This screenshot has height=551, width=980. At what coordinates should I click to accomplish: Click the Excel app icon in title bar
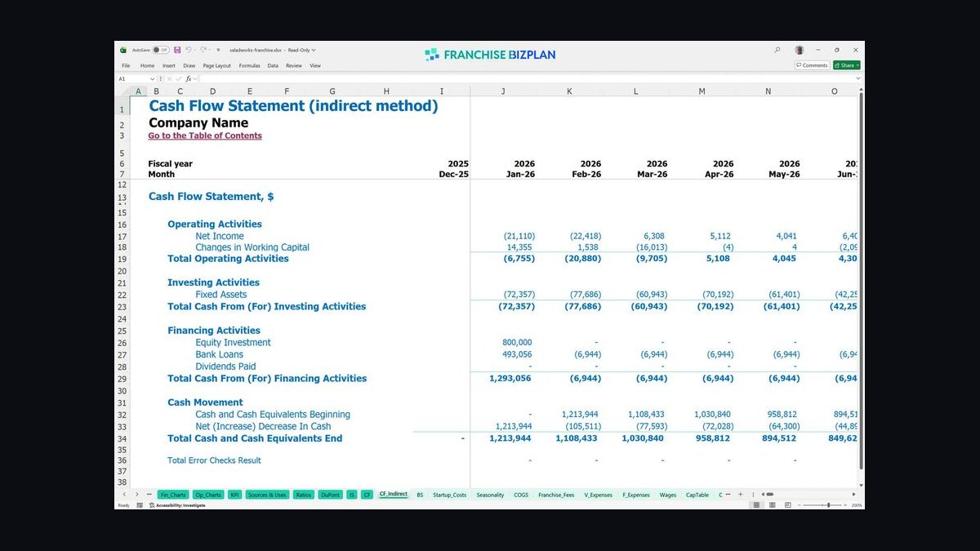[123, 50]
